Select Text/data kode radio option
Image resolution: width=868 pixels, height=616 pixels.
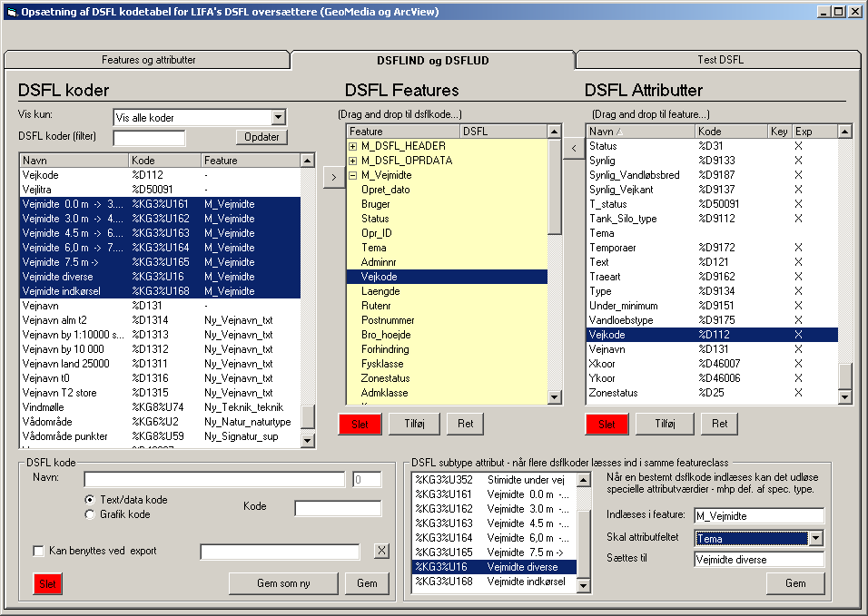point(90,500)
